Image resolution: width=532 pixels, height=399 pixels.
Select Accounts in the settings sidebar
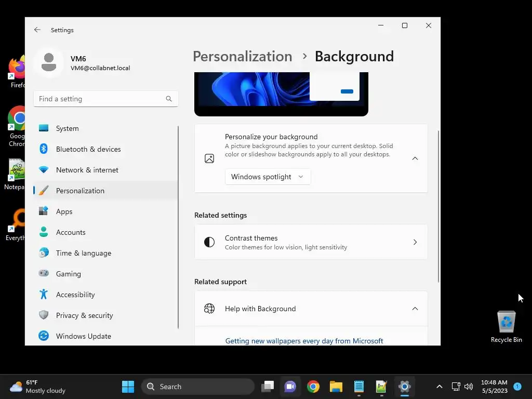[x=105, y=232]
